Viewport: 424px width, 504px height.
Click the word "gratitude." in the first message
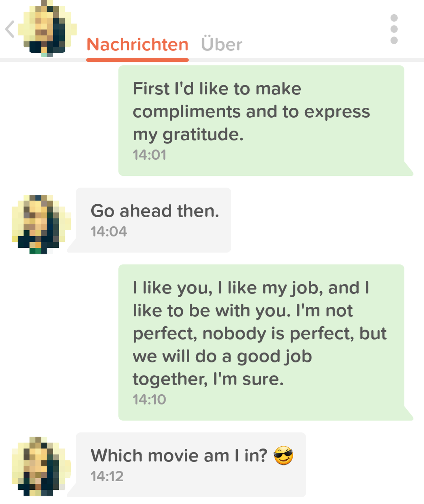(x=203, y=134)
